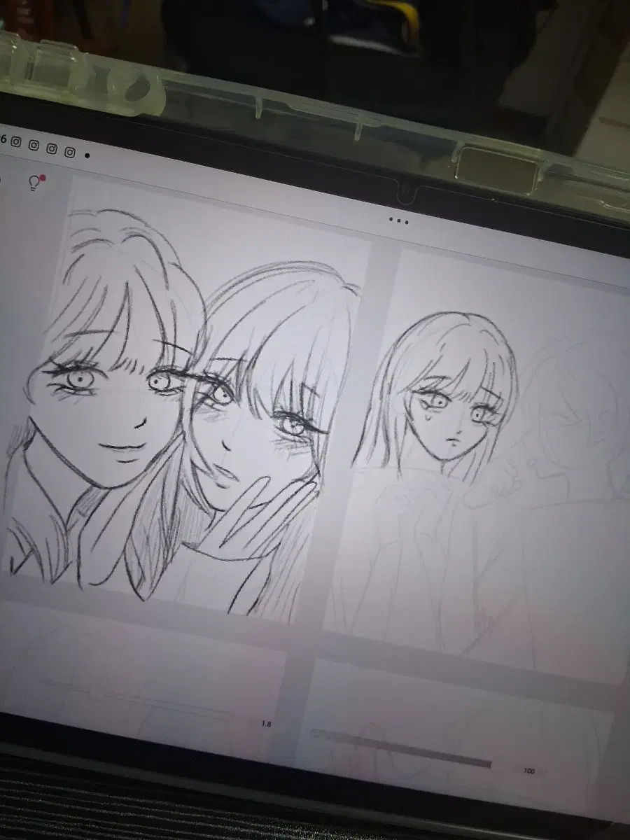Tap the status bar clock

point(3,139)
